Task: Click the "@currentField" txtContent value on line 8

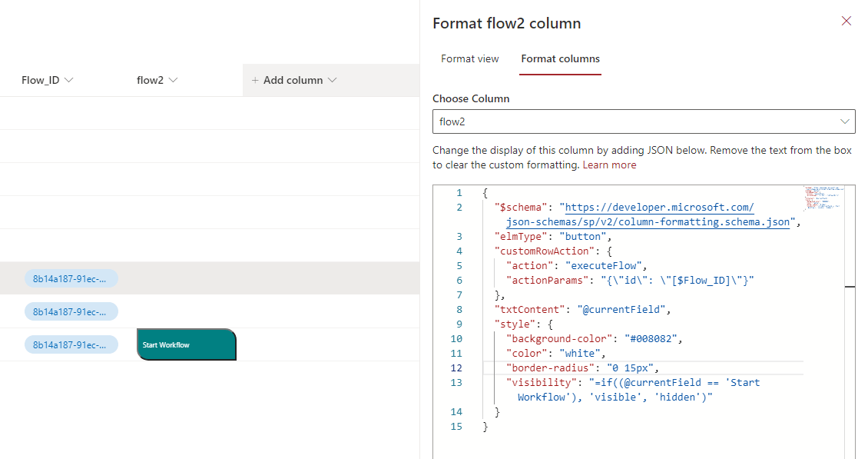Action: [x=621, y=309]
